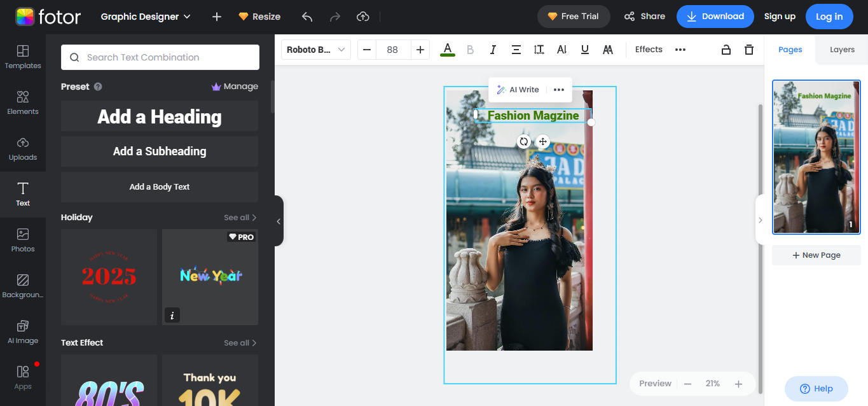Viewport: 868px width, 406px height.
Task: Open line spacing options
Action: click(539, 50)
